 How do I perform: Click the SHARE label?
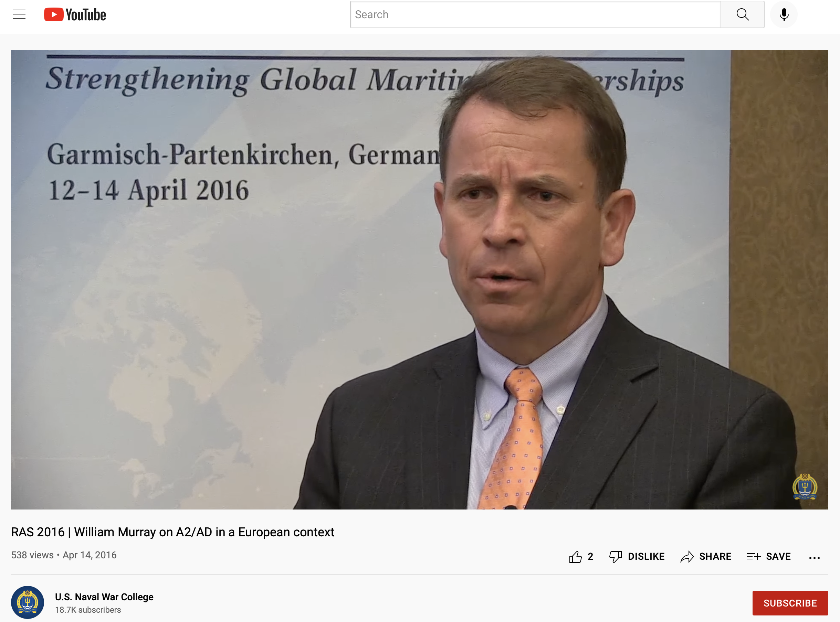click(x=715, y=557)
